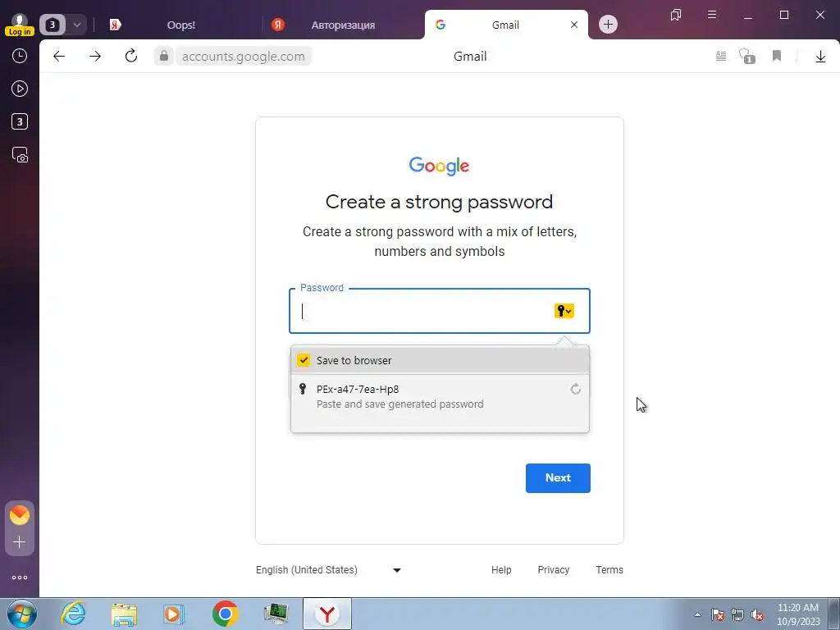Open reader mode icon in address bar
840x630 pixels.
(x=721, y=56)
